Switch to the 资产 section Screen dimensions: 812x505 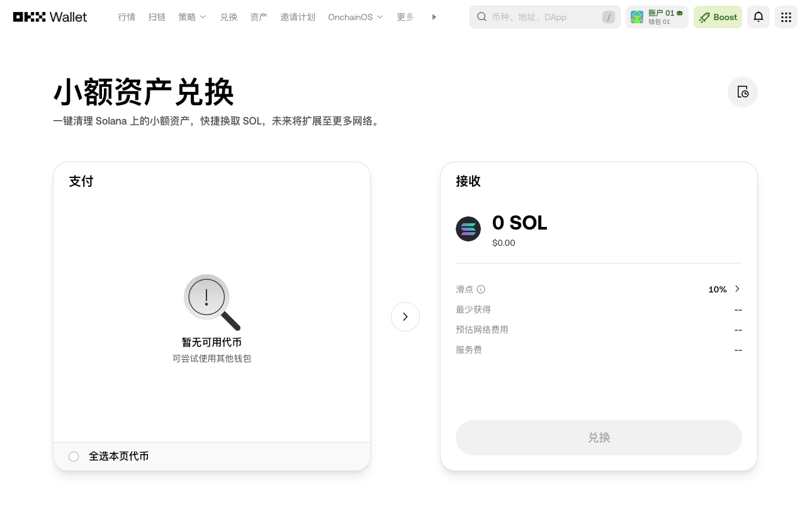pyautogui.click(x=258, y=17)
